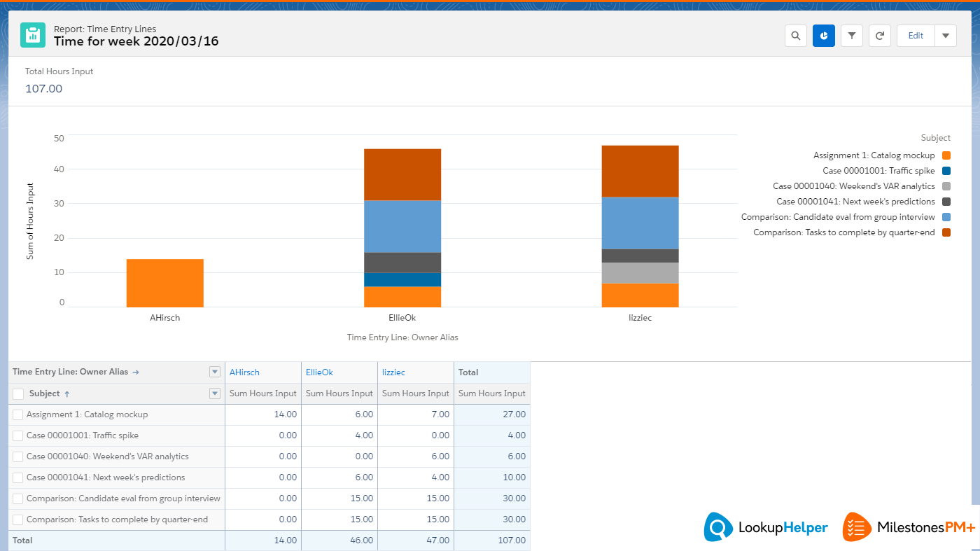The image size is (980, 551).
Task: Click the EllieOk x-axis label
Action: pyautogui.click(x=402, y=318)
